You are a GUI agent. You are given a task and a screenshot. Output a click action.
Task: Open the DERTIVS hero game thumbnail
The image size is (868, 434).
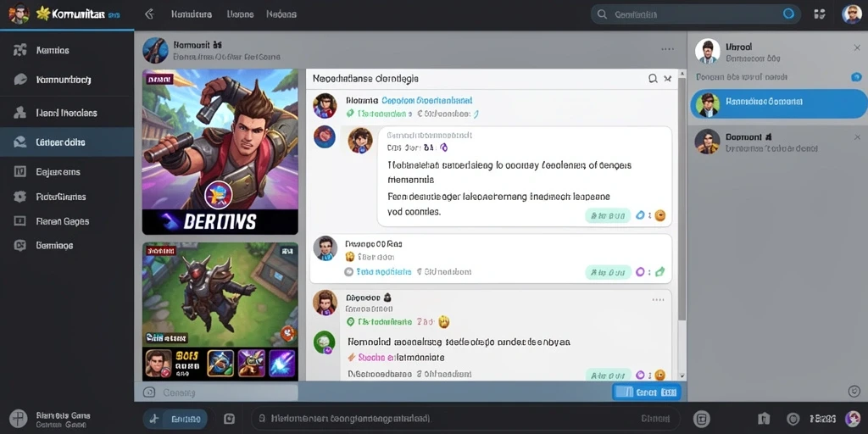(x=220, y=152)
